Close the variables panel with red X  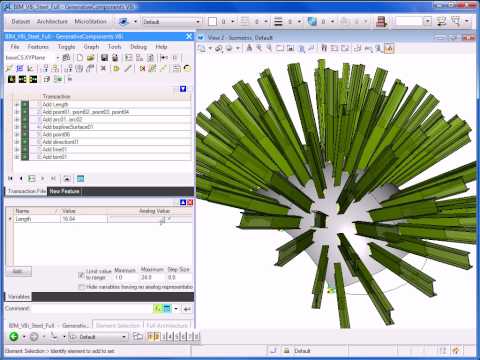(190, 202)
